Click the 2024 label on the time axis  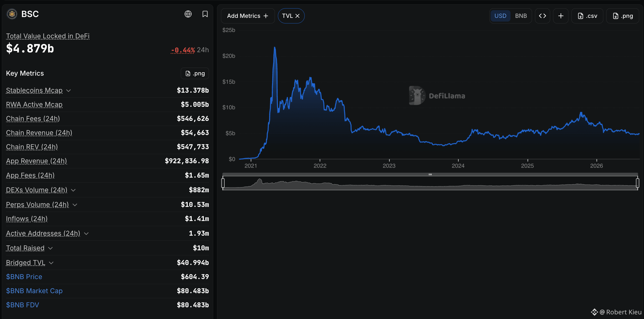(x=458, y=166)
